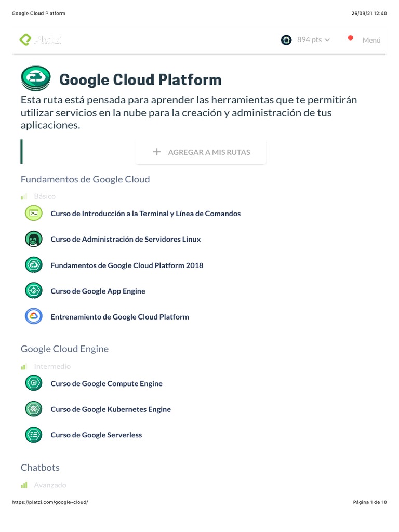399x532 pixels.
Task: Click the Compute Engine course icon
Action: (x=34, y=383)
